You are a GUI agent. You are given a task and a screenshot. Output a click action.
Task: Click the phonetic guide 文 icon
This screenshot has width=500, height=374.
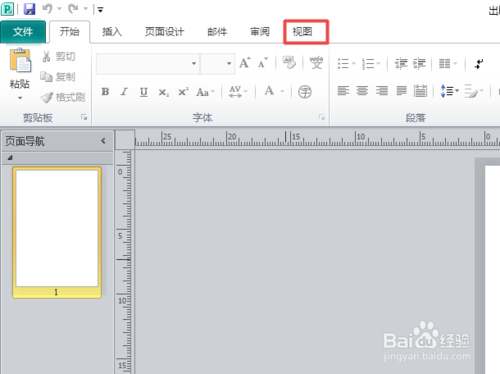coord(316,63)
